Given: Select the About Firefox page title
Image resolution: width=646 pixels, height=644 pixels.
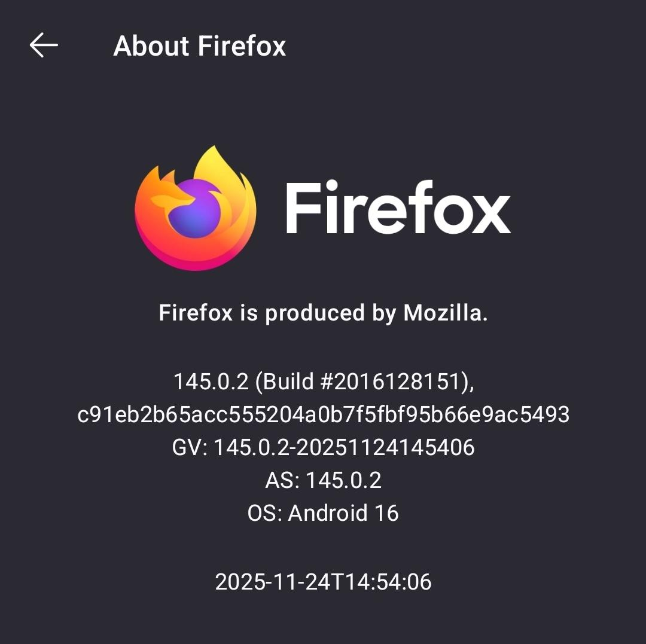Looking at the screenshot, I should tap(199, 45).
